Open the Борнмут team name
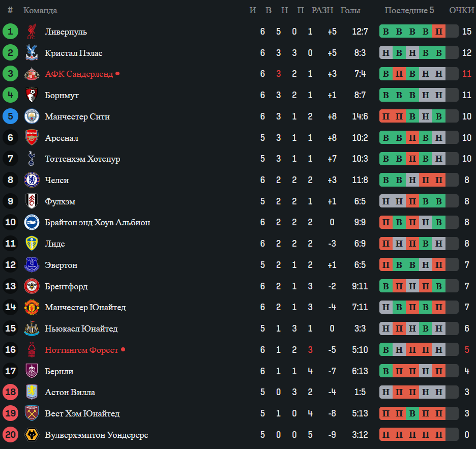The image size is (476, 449). tap(62, 95)
